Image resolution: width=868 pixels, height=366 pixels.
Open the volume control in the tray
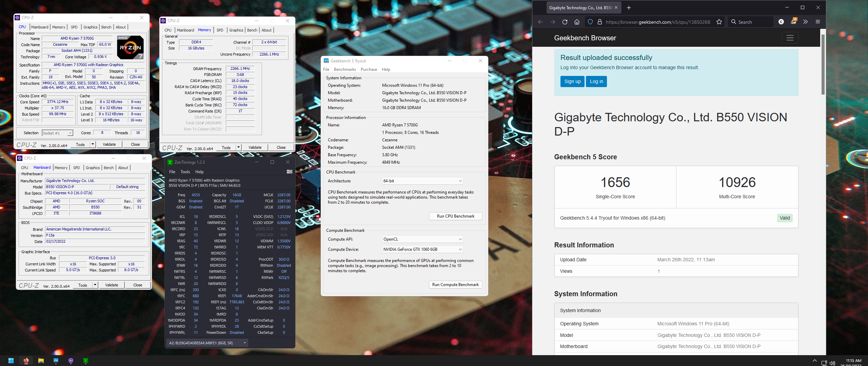click(832, 363)
